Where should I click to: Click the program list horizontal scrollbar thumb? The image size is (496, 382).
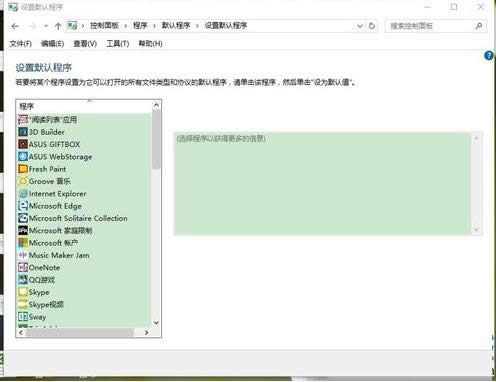tap(80, 332)
